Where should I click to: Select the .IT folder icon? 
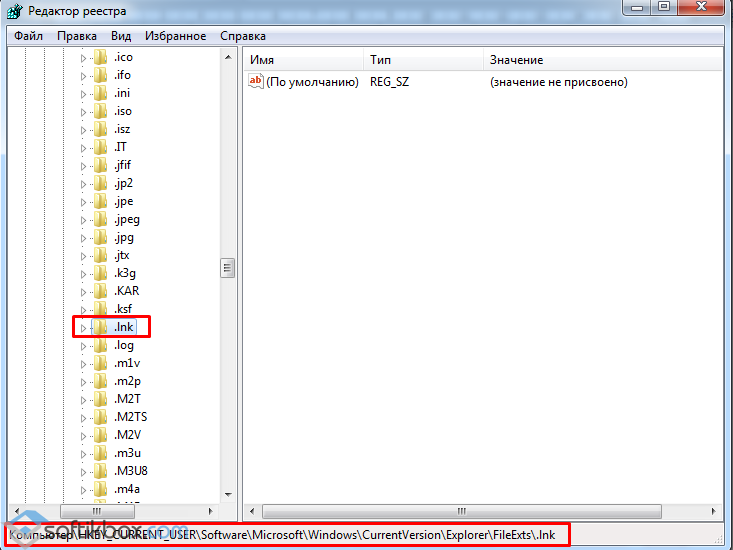[100, 147]
